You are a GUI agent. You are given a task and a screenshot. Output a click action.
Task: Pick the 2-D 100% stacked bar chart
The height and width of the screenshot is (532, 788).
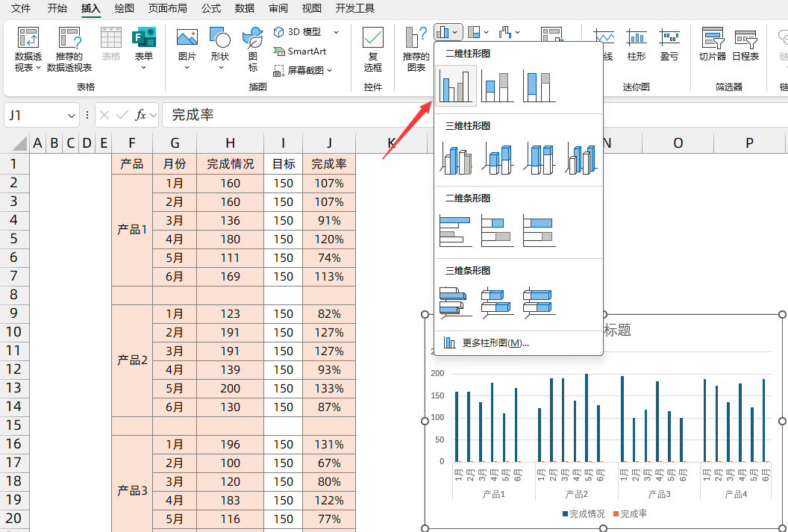click(540, 231)
